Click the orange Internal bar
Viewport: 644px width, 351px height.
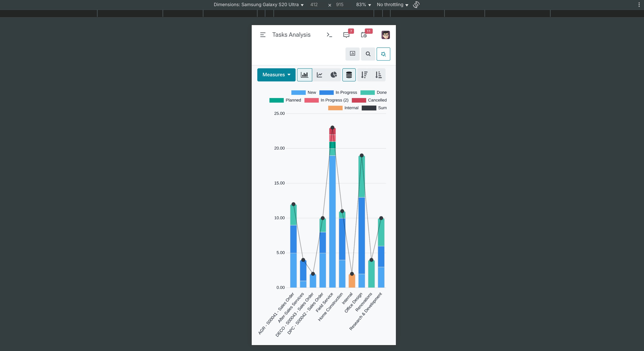(352, 281)
